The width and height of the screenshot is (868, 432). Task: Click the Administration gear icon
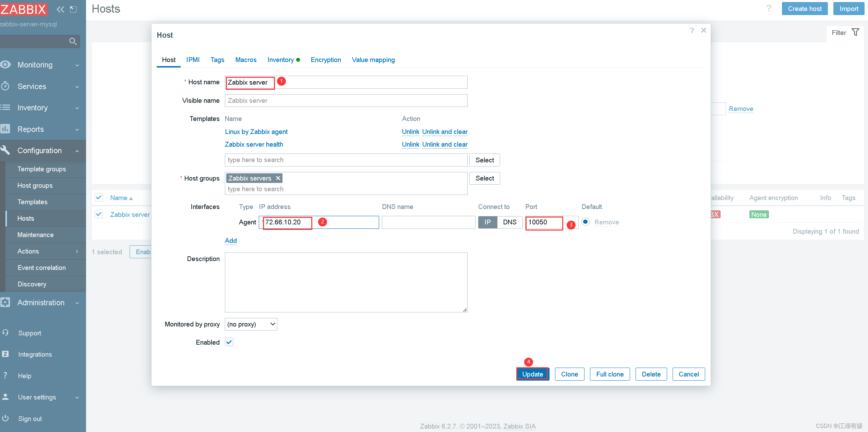5,302
